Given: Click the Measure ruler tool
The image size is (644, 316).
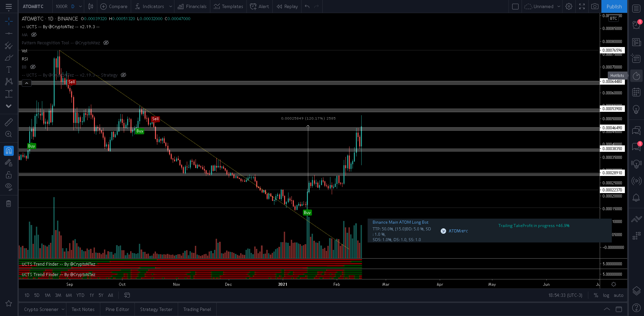Looking at the screenshot, I should tap(9, 122).
